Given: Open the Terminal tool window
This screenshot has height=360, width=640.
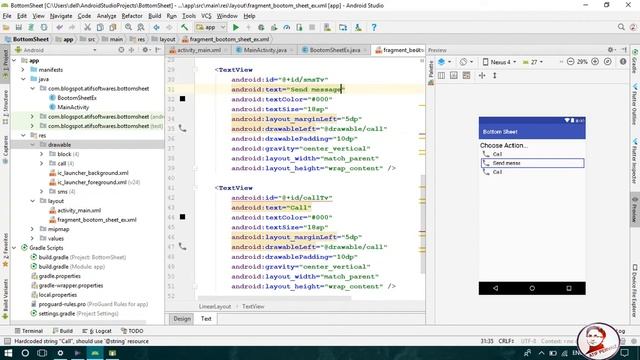Looking at the screenshot, I should click(29, 331).
